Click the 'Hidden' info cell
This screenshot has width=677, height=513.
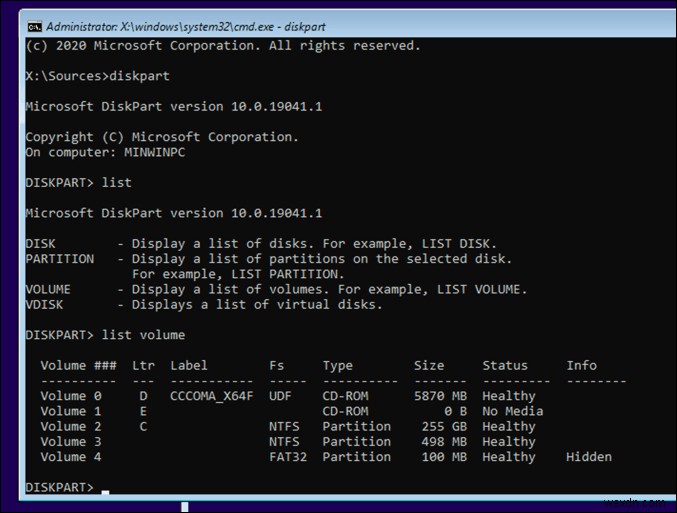point(589,457)
